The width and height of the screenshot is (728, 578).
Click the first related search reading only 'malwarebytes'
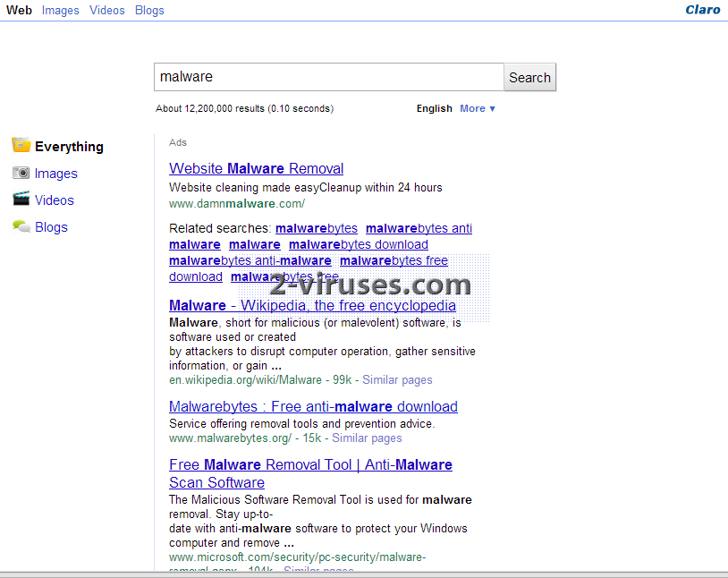[x=317, y=228]
